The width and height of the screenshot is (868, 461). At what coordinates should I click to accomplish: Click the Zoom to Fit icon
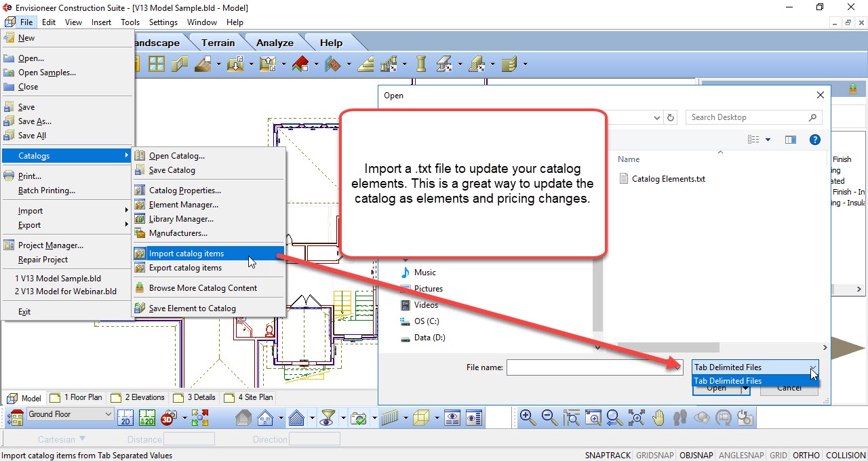[637, 418]
